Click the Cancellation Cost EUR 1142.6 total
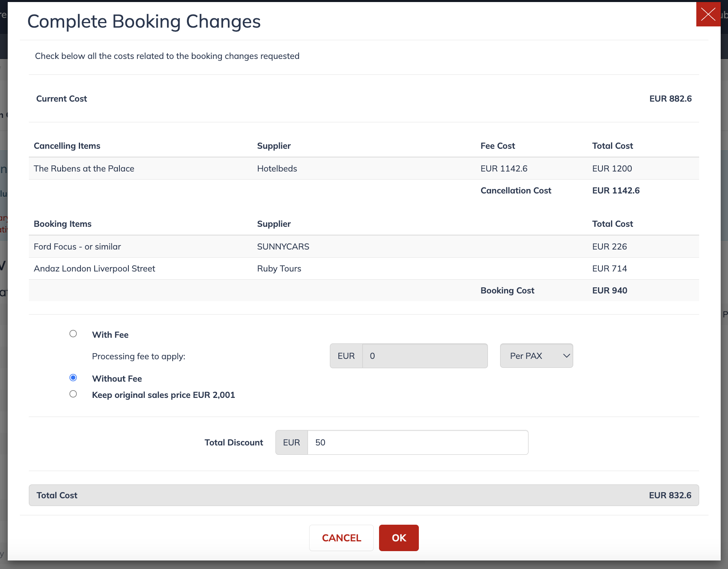Viewport: 728px width, 569px height. (x=616, y=190)
